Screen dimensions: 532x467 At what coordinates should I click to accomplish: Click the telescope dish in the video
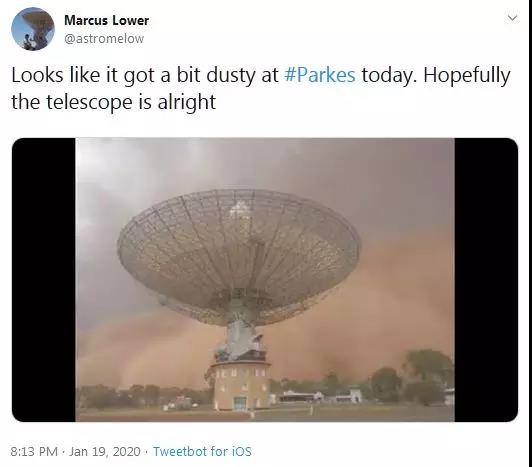(239, 258)
